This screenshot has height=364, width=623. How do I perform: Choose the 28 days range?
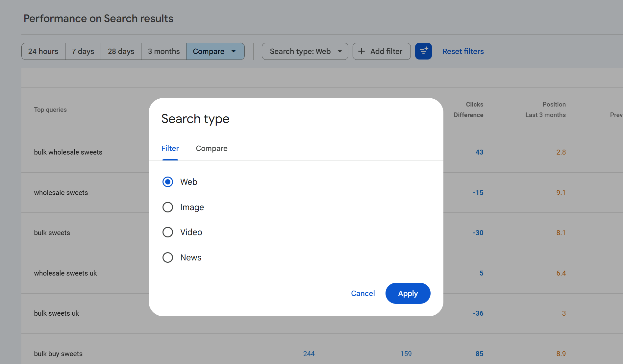(121, 51)
